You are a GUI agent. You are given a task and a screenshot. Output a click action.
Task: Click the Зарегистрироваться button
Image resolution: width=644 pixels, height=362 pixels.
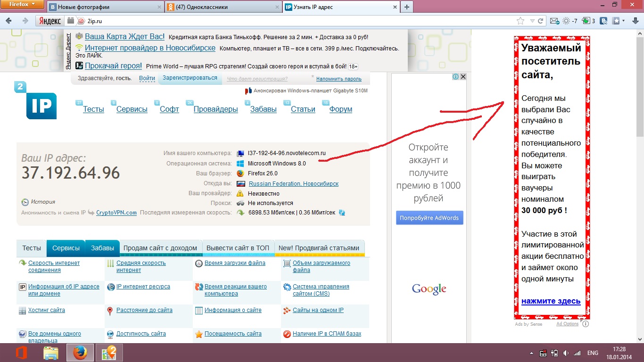coord(190,78)
